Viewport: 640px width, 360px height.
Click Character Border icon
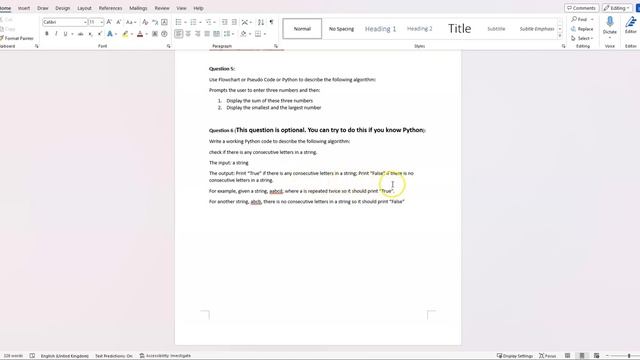[x=164, y=22]
